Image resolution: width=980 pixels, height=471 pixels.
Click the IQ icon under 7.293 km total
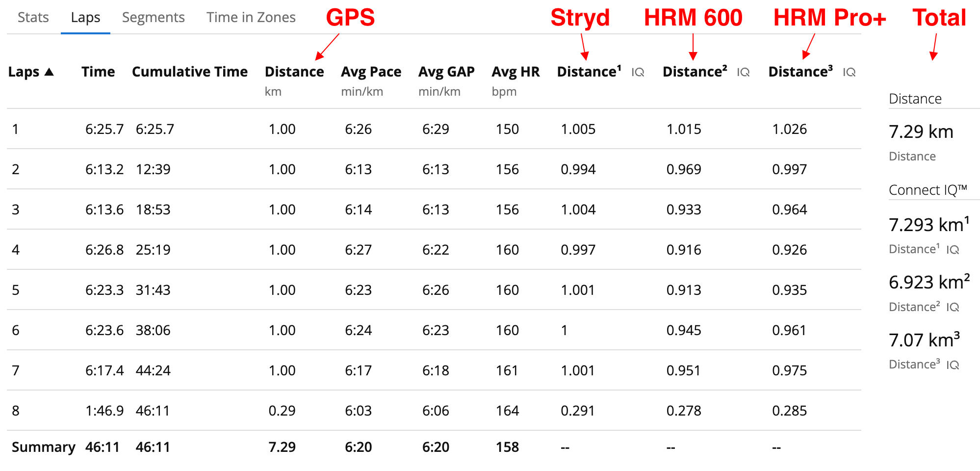(x=953, y=250)
